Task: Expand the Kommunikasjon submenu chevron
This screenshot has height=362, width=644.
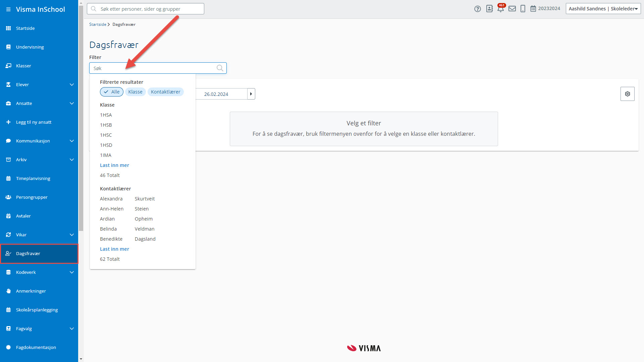Action: coord(71,141)
